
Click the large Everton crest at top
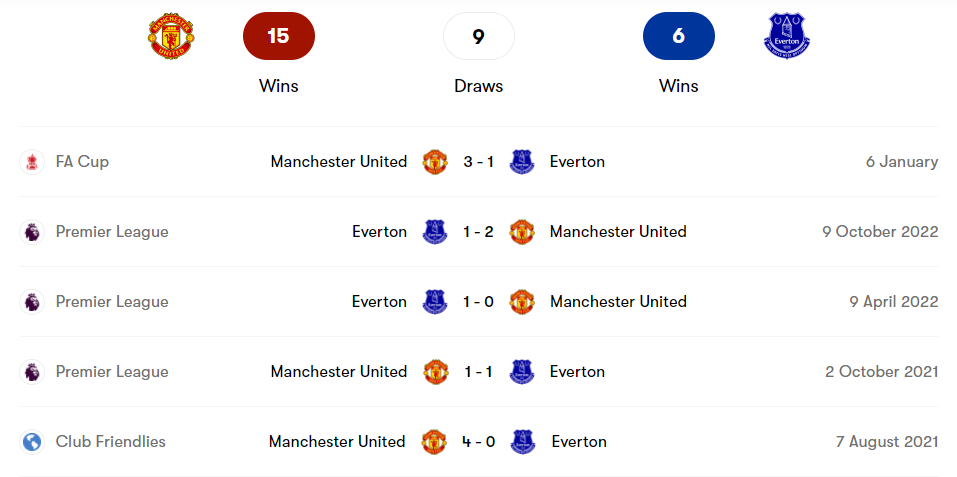786,37
